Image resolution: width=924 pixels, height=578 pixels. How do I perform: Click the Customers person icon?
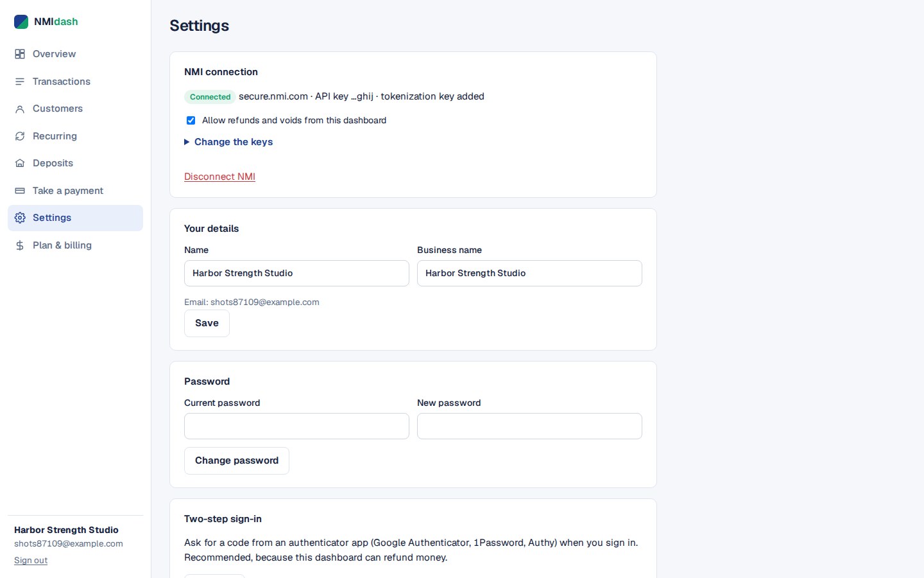coord(20,109)
